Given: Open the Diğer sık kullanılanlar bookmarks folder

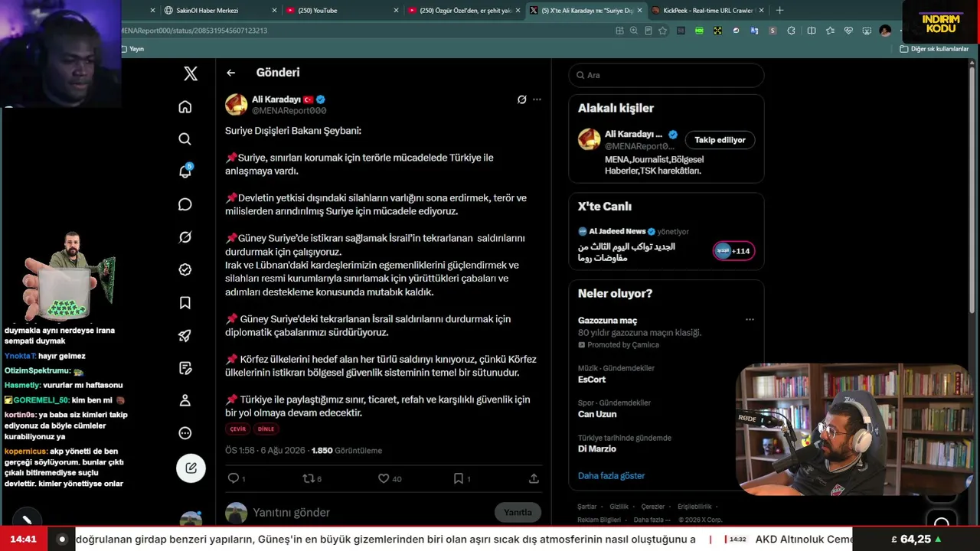Looking at the screenshot, I should (935, 49).
